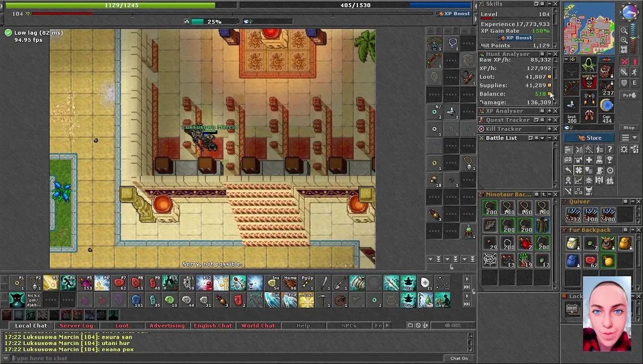
Task: Use the rope hotkey slot
Action: [341, 301]
